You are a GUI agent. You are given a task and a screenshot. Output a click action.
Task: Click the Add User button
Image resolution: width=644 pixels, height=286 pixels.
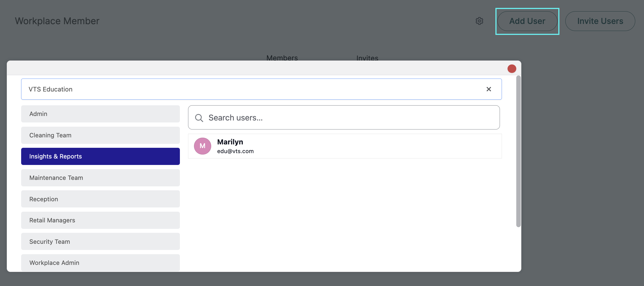[x=527, y=21]
